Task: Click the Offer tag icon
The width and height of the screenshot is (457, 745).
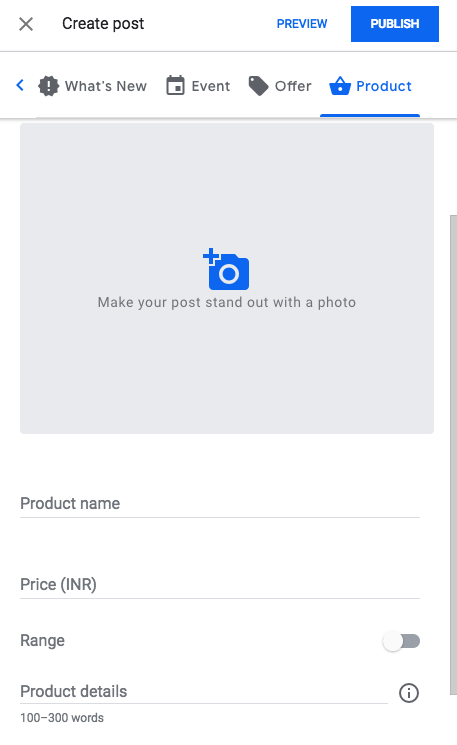Action: 258,86
